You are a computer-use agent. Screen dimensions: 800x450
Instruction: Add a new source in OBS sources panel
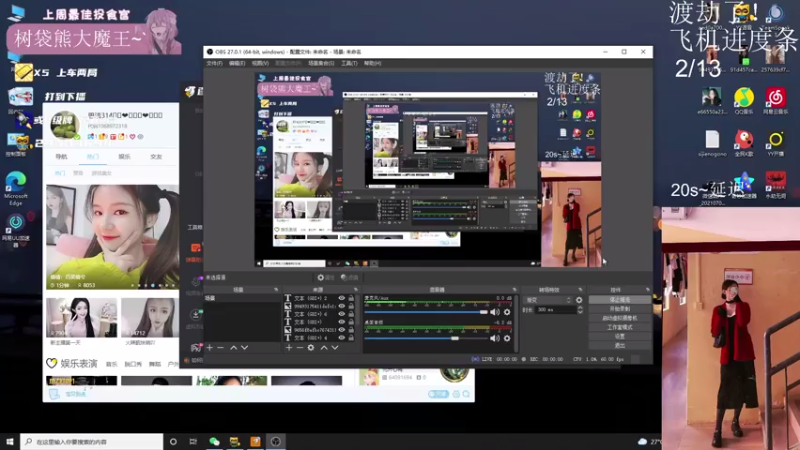point(289,347)
